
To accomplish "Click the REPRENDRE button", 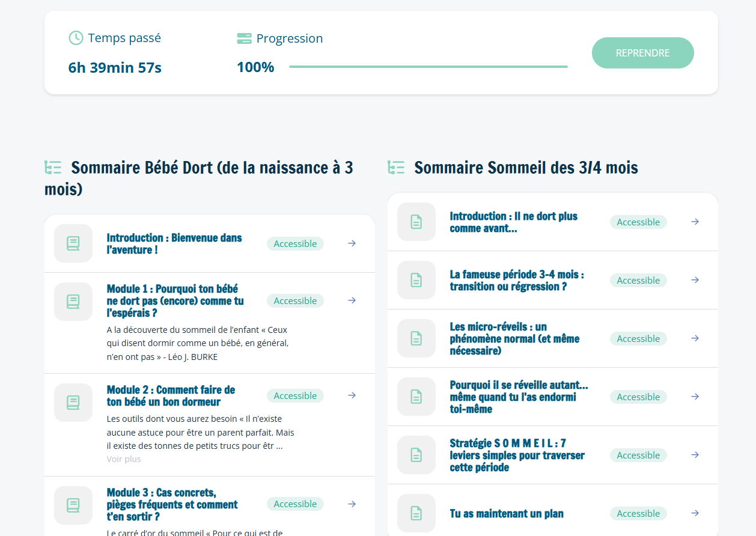I will 642,53.
